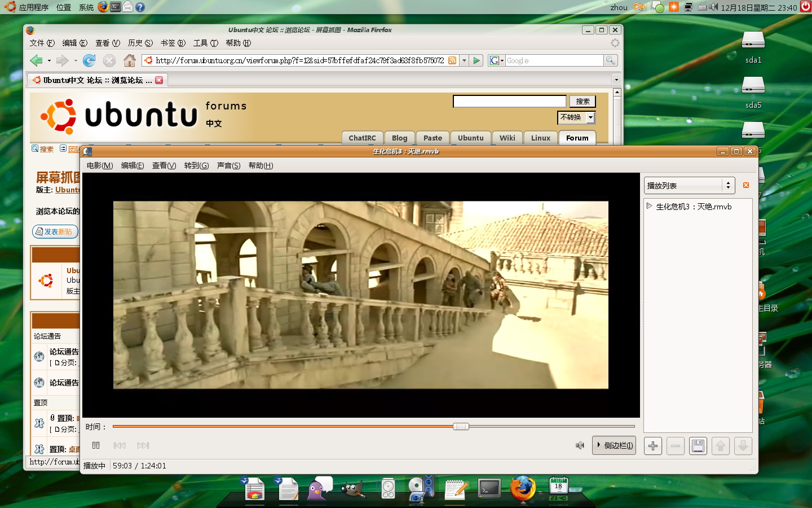
Task: Reload the page in Firefox
Action: click(89, 60)
